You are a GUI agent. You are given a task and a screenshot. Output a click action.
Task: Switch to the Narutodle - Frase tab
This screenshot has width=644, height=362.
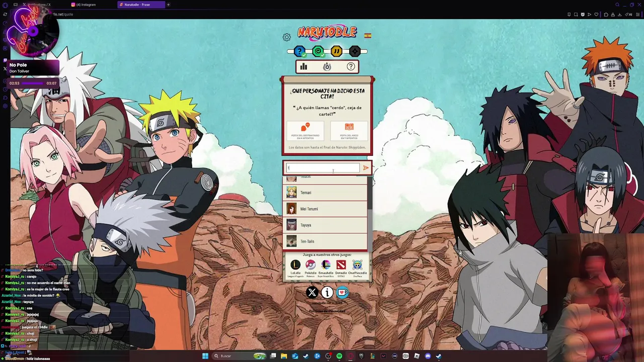click(141, 5)
